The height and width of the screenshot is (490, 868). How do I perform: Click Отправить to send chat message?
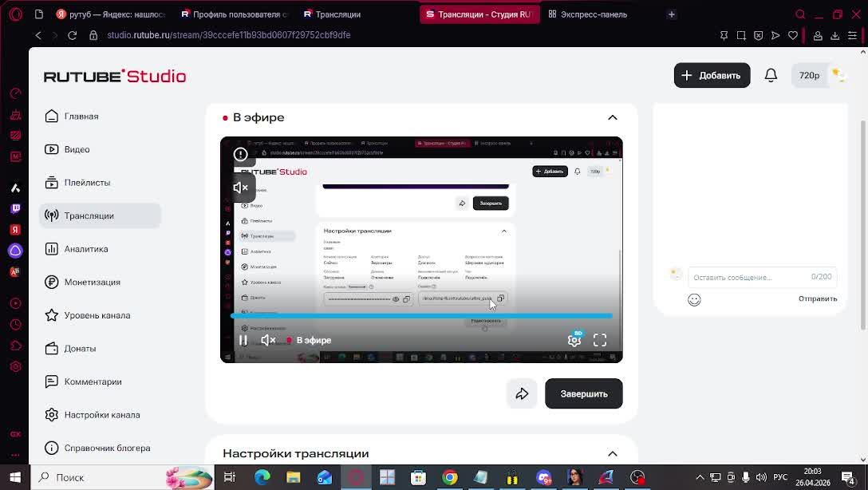(x=818, y=298)
